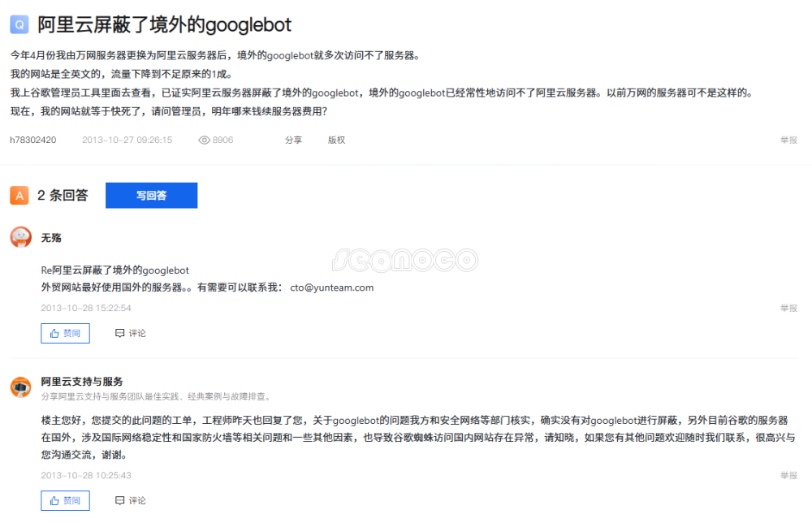This screenshot has width=812, height=523.
Task: Click the blue Q question icon
Action: [19, 24]
